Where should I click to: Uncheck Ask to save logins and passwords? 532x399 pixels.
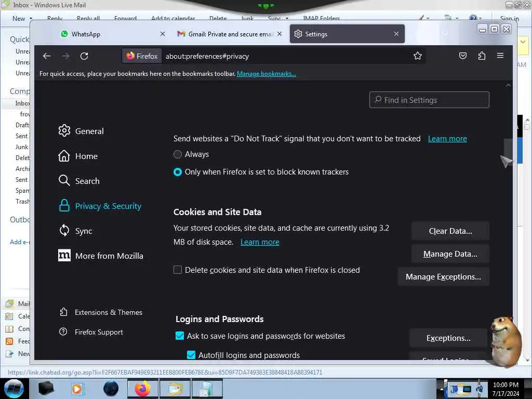179,336
